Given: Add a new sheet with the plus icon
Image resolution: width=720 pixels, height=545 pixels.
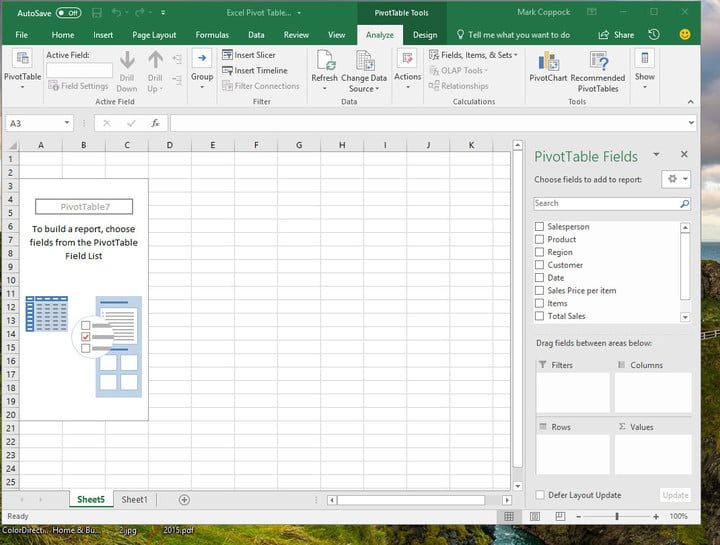Looking at the screenshot, I should coord(184,499).
